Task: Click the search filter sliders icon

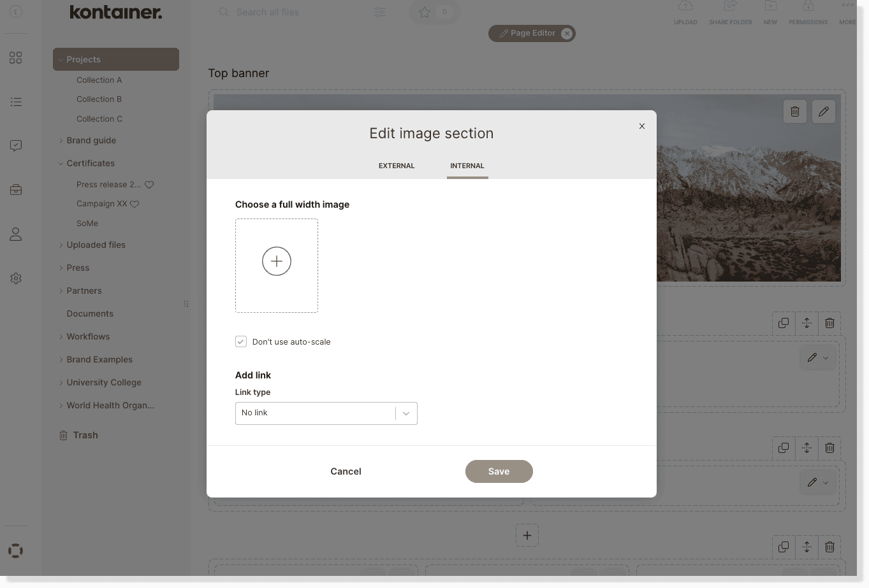Action: pyautogui.click(x=380, y=12)
